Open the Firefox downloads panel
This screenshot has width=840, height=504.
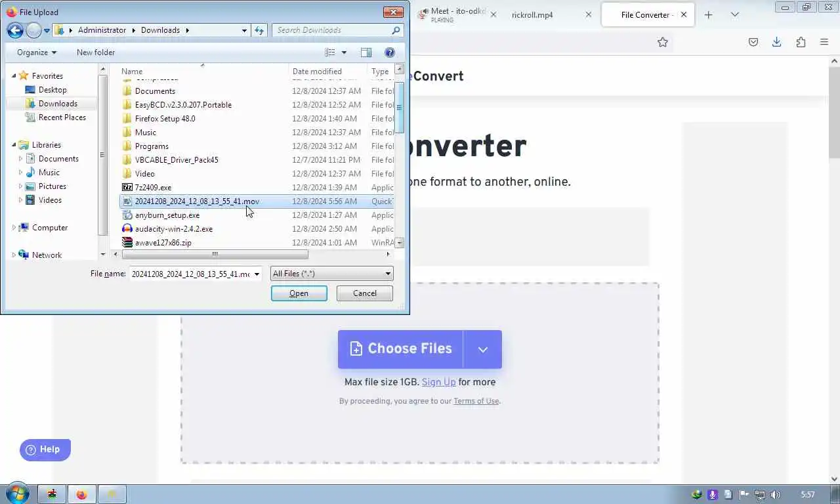pyautogui.click(x=776, y=42)
